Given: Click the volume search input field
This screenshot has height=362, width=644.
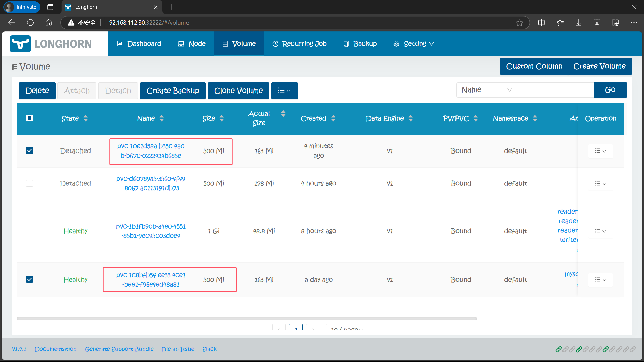Looking at the screenshot, I should (555, 90).
